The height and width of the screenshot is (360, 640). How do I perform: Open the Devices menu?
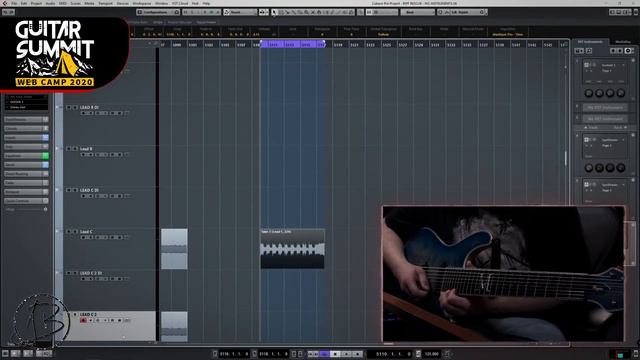click(122, 3)
